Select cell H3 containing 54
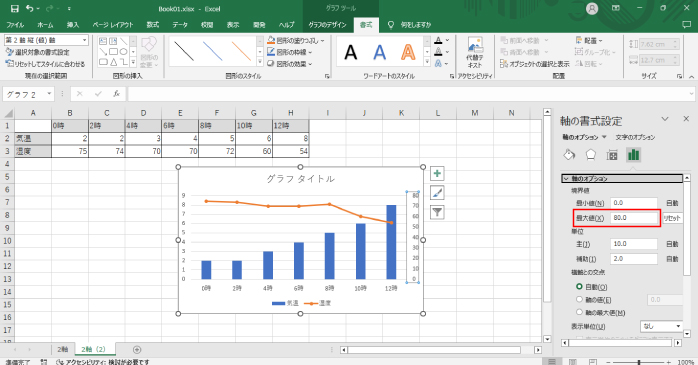Viewport: 698px width, 365px height. point(291,151)
